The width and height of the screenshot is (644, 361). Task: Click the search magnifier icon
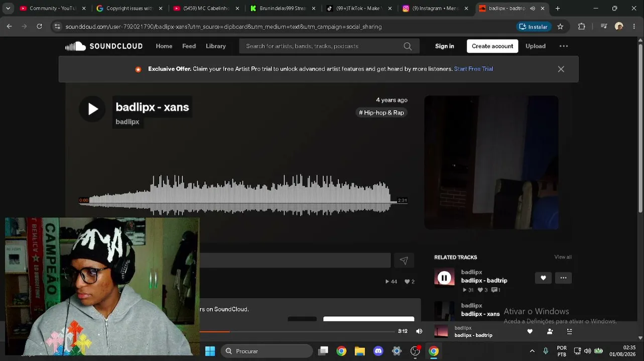[x=408, y=46]
